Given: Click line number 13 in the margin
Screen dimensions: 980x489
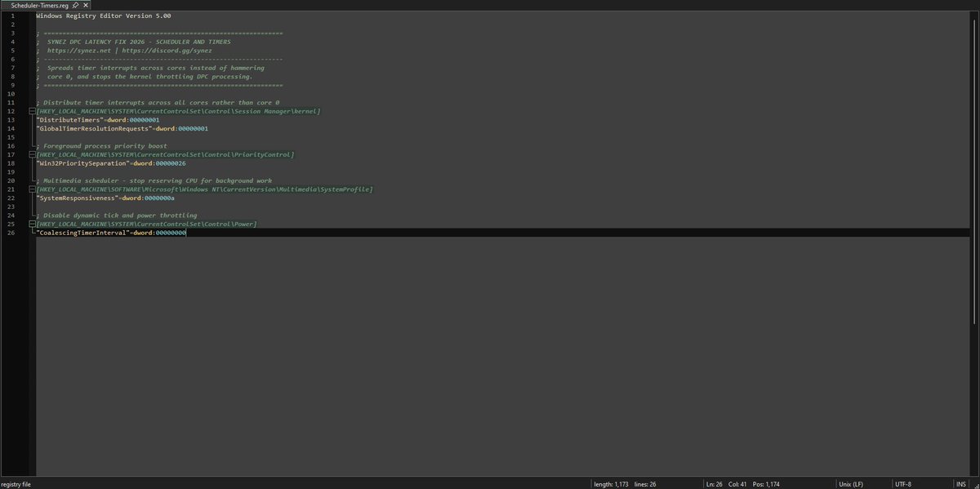Looking at the screenshot, I should (12, 119).
